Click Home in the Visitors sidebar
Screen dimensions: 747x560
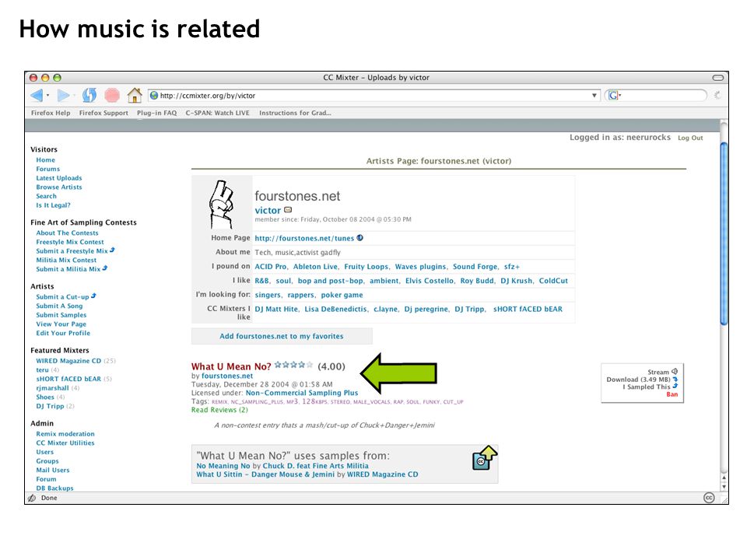tap(45, 160)
